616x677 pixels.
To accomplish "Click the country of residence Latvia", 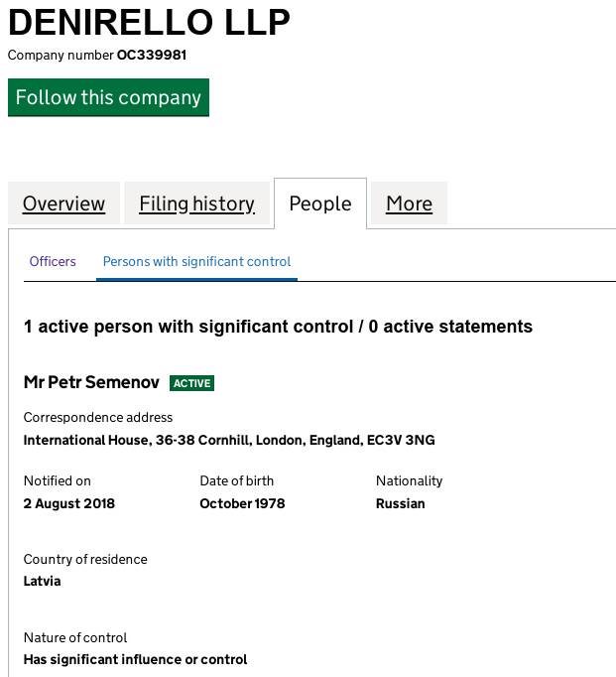I will coord(42,581).
